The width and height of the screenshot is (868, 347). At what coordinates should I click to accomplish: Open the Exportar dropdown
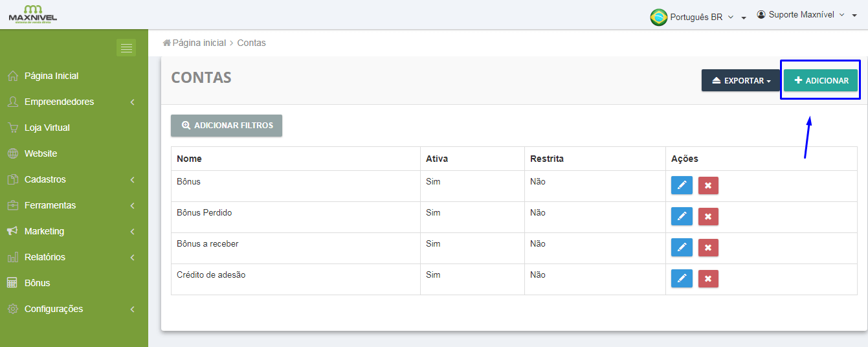click(740, 81)
